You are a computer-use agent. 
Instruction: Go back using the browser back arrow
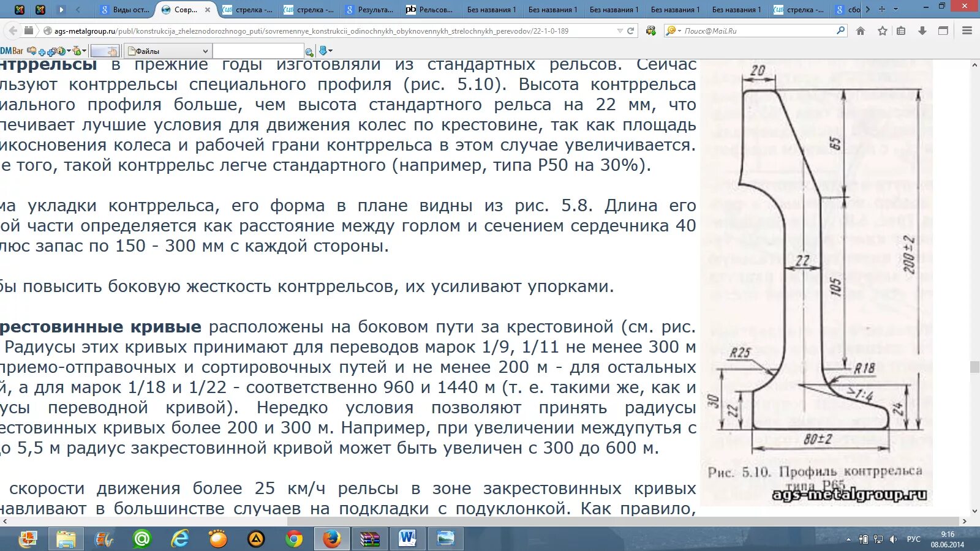click(13, 31)
